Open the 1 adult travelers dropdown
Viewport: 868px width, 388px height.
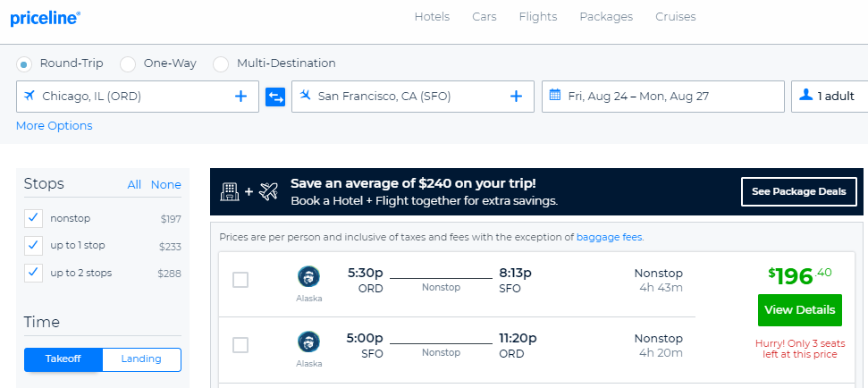click(x=830, y=97)
